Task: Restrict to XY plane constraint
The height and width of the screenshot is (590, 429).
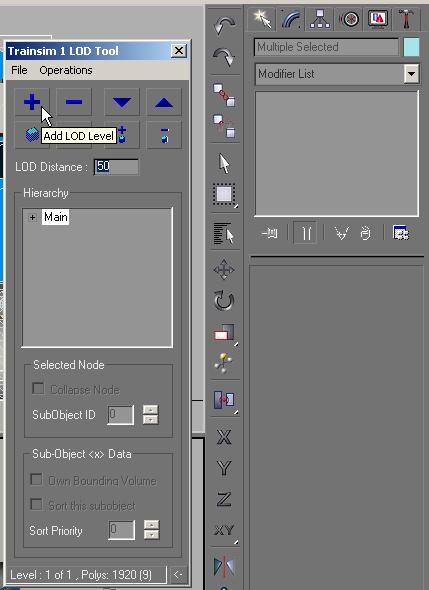Action: [x=224, y=531]
